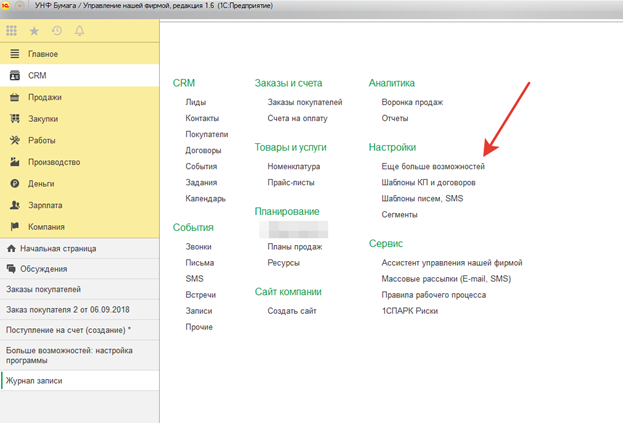Open the Номенклатура link

click(x=294, y=166)
